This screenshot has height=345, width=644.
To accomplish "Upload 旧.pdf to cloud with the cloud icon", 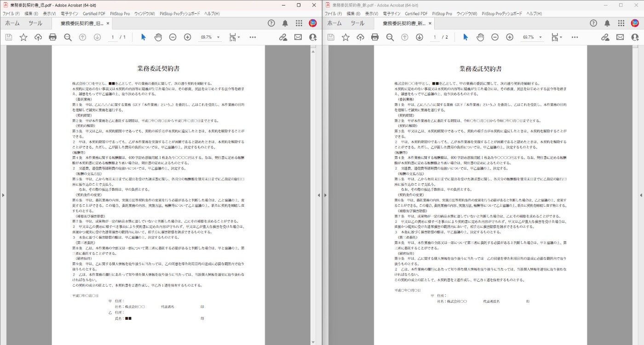I will tap(38, 37).
